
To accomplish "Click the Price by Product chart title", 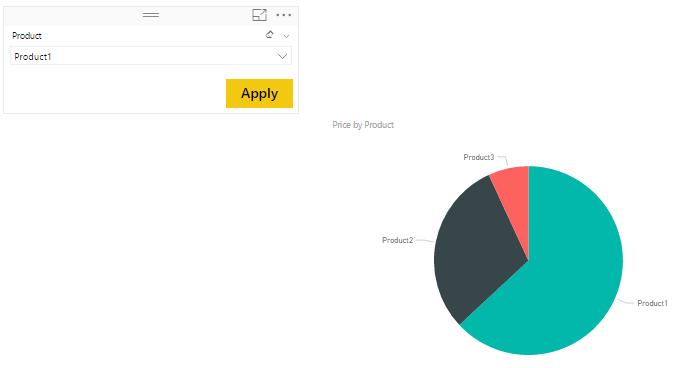I will pos(363,125).
